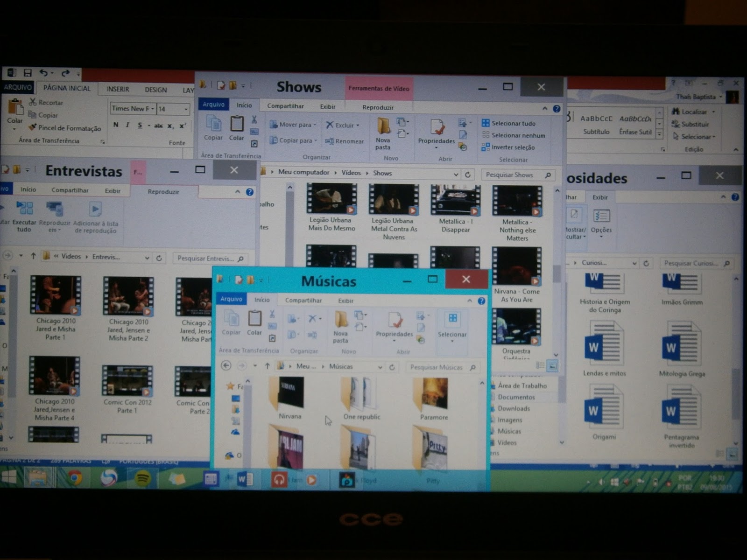Click the Colar clipboard icon in Word
This screenshot has width=747, height=560.
tap(15, 107)
